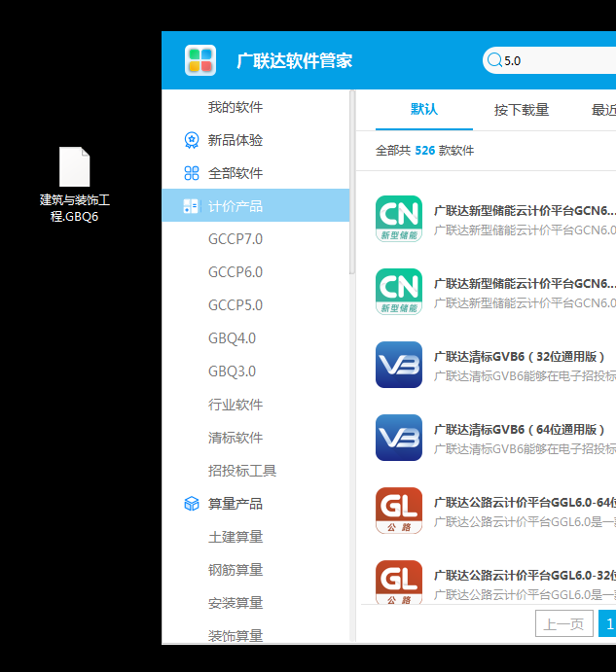Click the 算量产品 cube icon
616x672 pixels.
click(192, 504)
